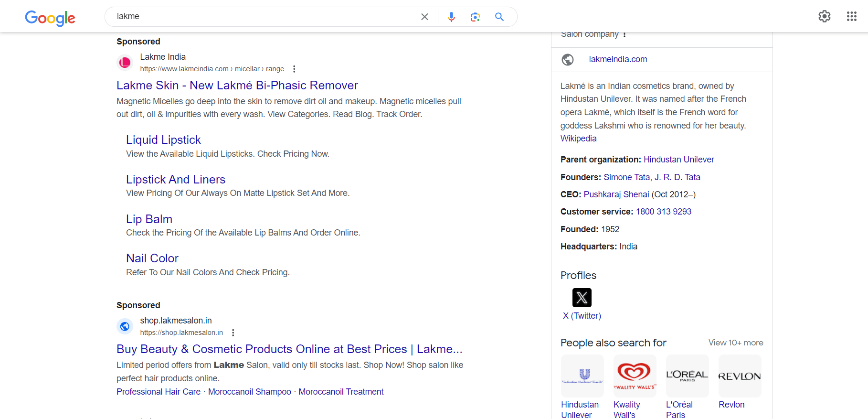The image size is (868, 419).
Task: Open Lakme Skin Bi-Phasic Remover ad title
Action: (237, 86)
